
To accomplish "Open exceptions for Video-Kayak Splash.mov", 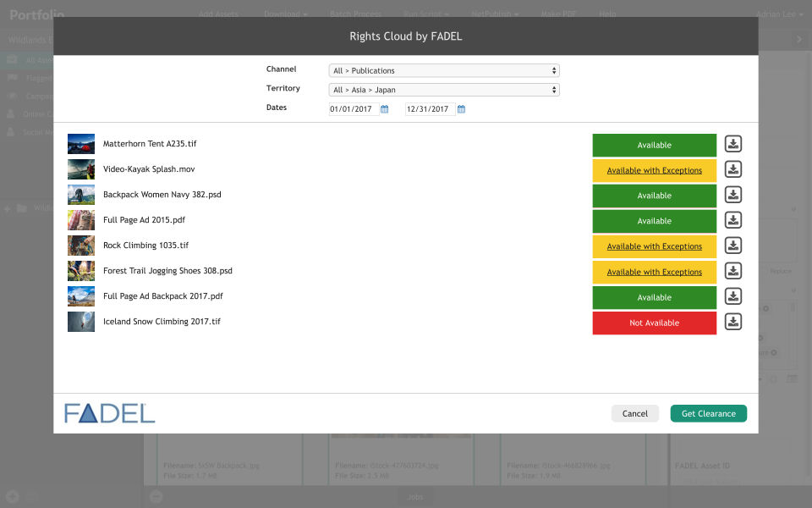I will coord(654,170).
